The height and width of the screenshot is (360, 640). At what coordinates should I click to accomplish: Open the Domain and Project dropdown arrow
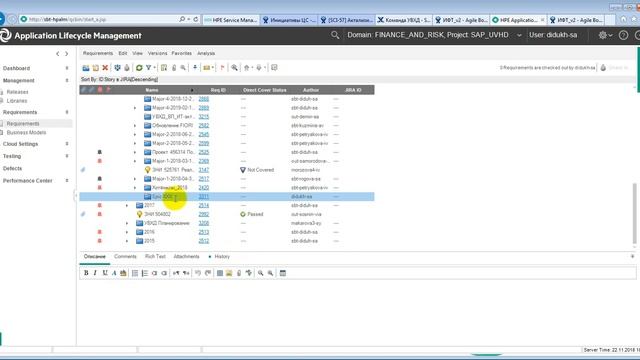[x=519, y=36]
